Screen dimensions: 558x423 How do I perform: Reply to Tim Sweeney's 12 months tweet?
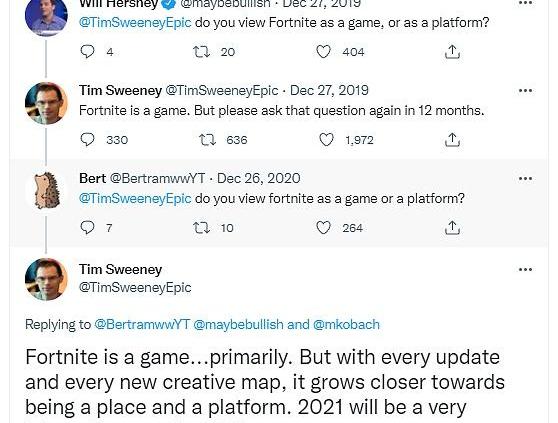(x=87, y=140)
